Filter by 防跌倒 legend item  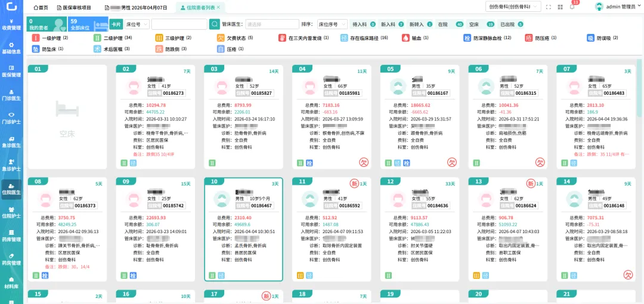click(x=171, y=49)
